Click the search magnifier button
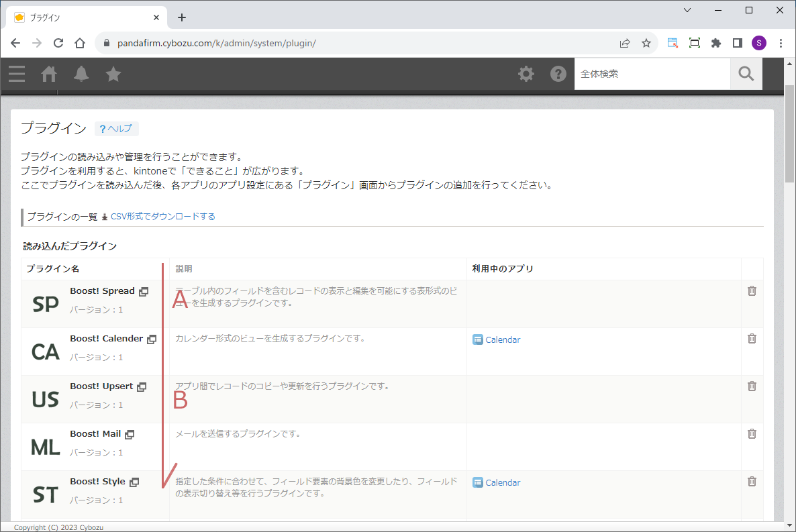 (x=746, y=74)
